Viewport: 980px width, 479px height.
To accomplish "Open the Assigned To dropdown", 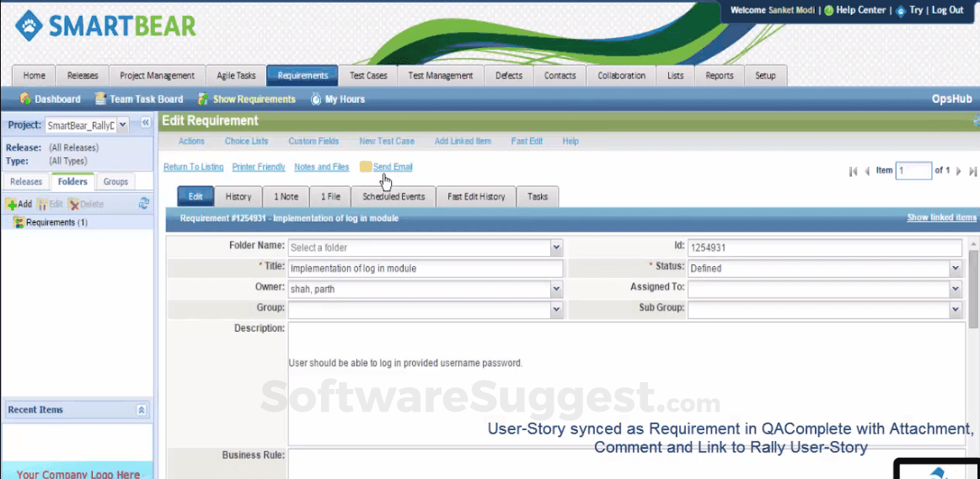I will [955, 289].
